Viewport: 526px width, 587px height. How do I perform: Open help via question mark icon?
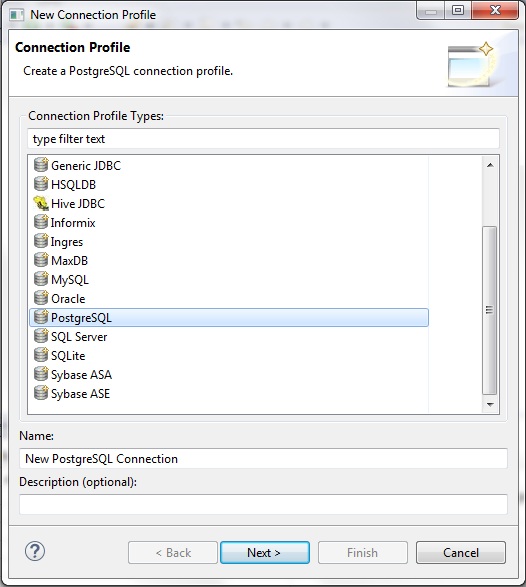(x=35, y=551)
